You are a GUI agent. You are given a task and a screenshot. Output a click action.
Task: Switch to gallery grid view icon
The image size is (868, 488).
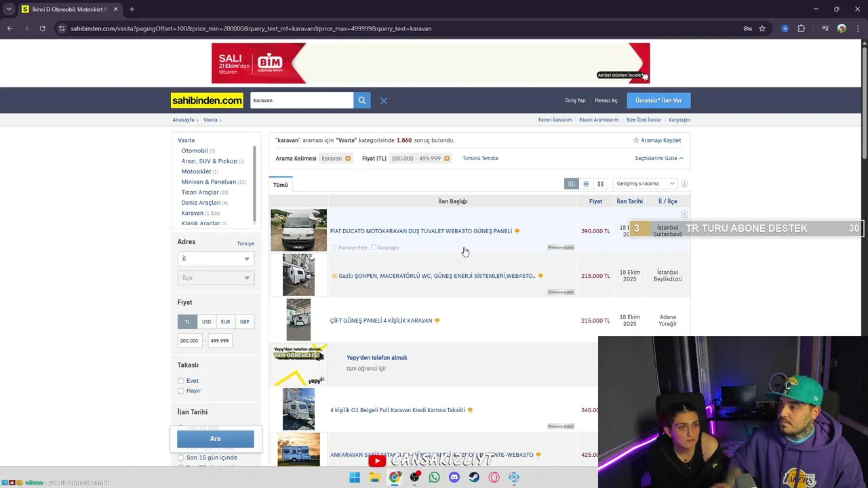pyautogui.click(x=600, y=184)
